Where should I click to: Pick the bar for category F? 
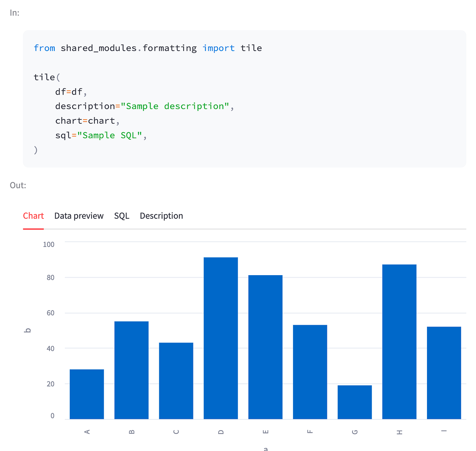tap(310, 372)
